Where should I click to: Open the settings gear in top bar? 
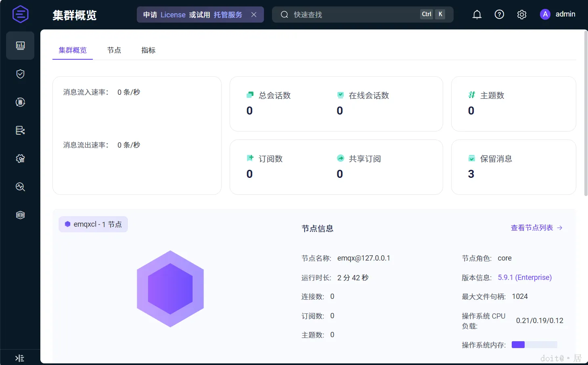coord(521,14)
